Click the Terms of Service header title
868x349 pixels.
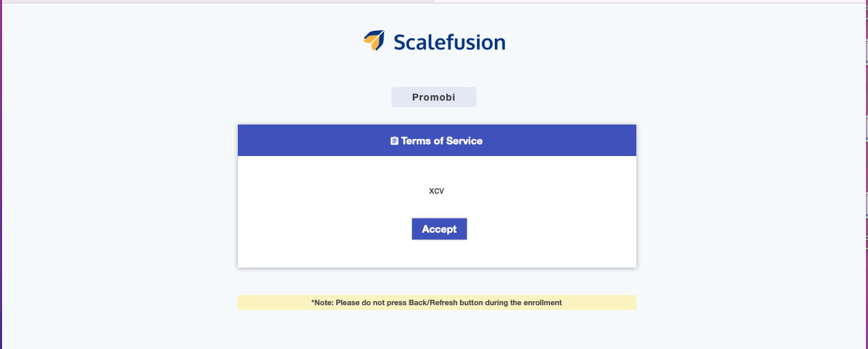pos(442,141)
